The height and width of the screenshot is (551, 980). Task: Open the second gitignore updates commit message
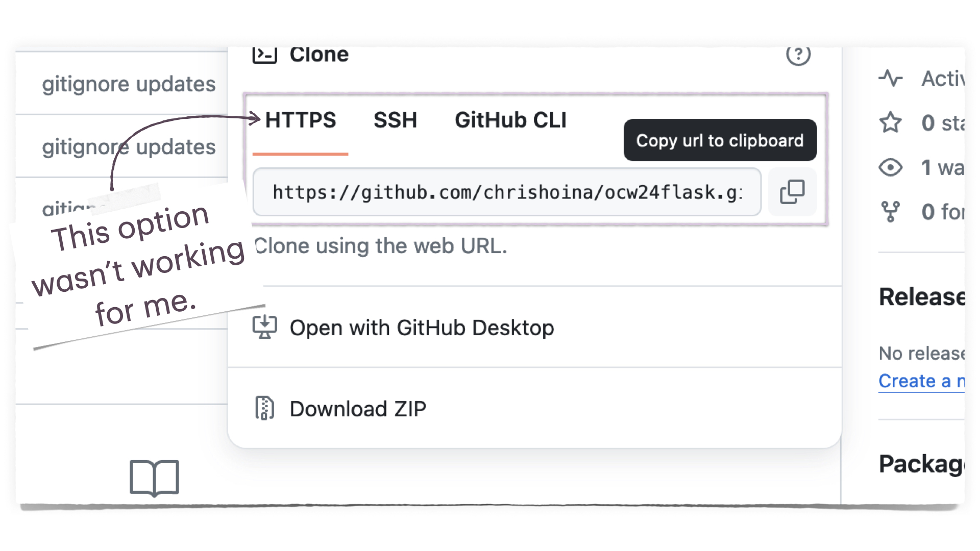coord(129,147)
